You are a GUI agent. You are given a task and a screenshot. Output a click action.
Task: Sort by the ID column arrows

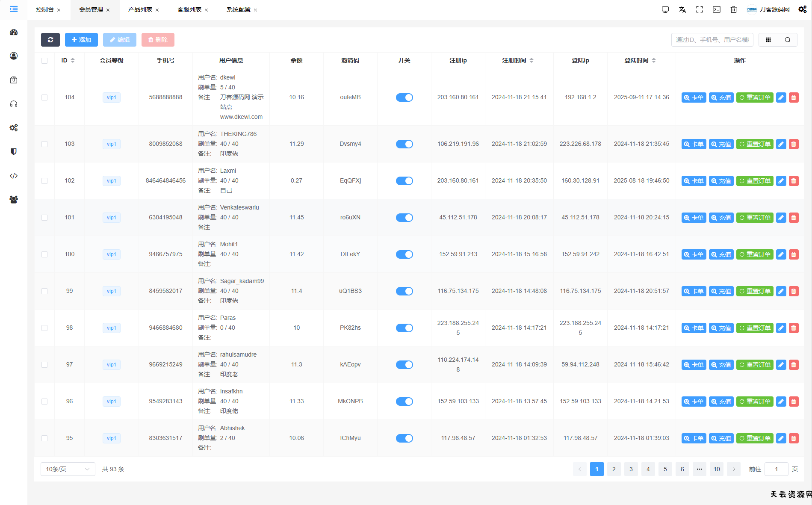pos(73,60)
